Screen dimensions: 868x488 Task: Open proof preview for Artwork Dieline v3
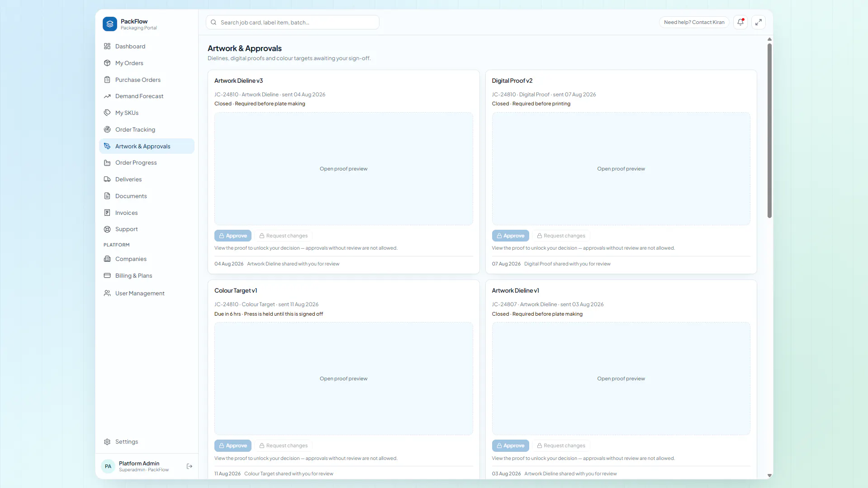pyautogui.click(x=344, y=169)
